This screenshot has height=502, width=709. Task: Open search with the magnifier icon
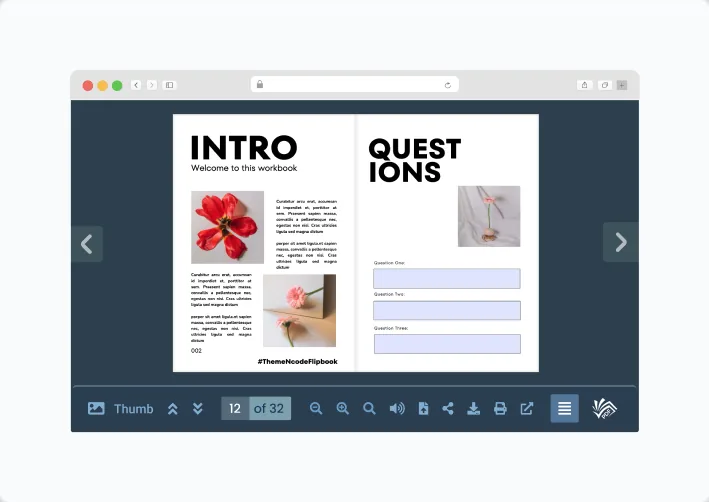[x=369, y=408]
